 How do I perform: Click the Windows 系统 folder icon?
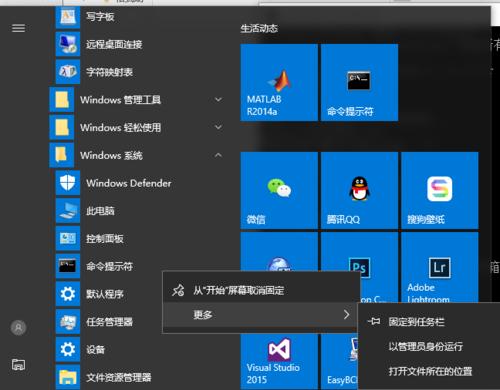[x=62, y=155]
